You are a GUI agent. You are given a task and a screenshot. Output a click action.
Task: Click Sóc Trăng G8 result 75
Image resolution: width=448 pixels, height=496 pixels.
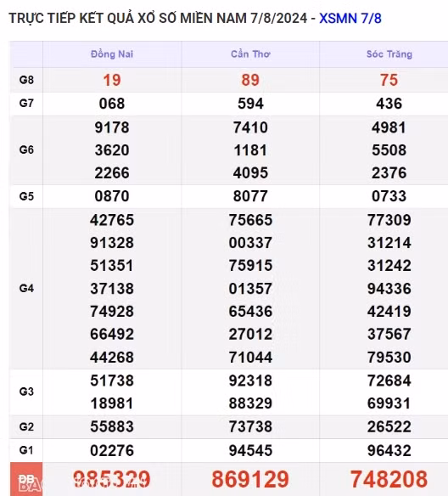coord(389,80)
